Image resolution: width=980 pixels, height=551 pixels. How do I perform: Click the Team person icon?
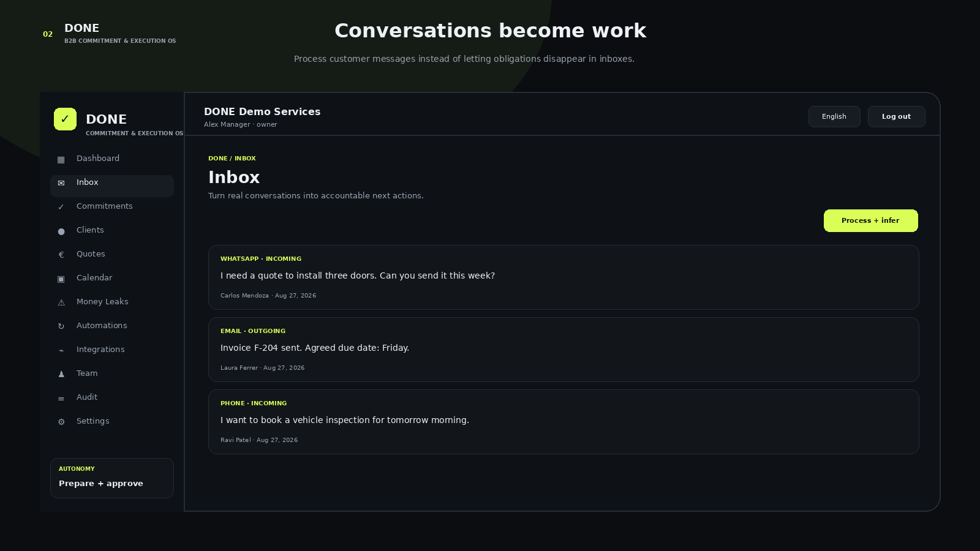(x=61, y=374)
